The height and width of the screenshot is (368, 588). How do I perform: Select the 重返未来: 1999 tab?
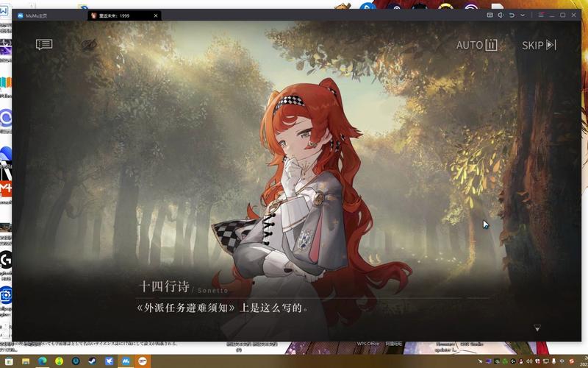[x=118, y=15]
